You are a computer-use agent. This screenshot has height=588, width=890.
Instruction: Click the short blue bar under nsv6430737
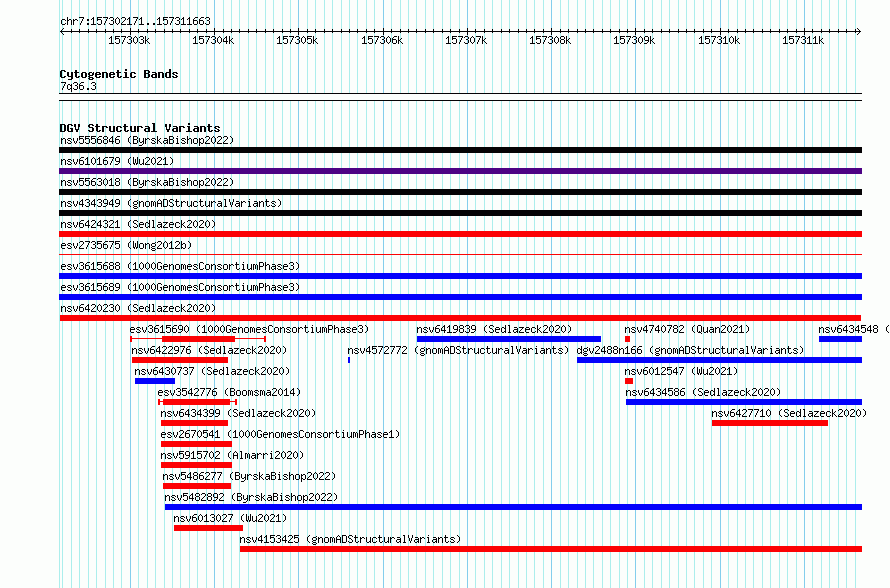pyautogui.click(x=155, y=381)
